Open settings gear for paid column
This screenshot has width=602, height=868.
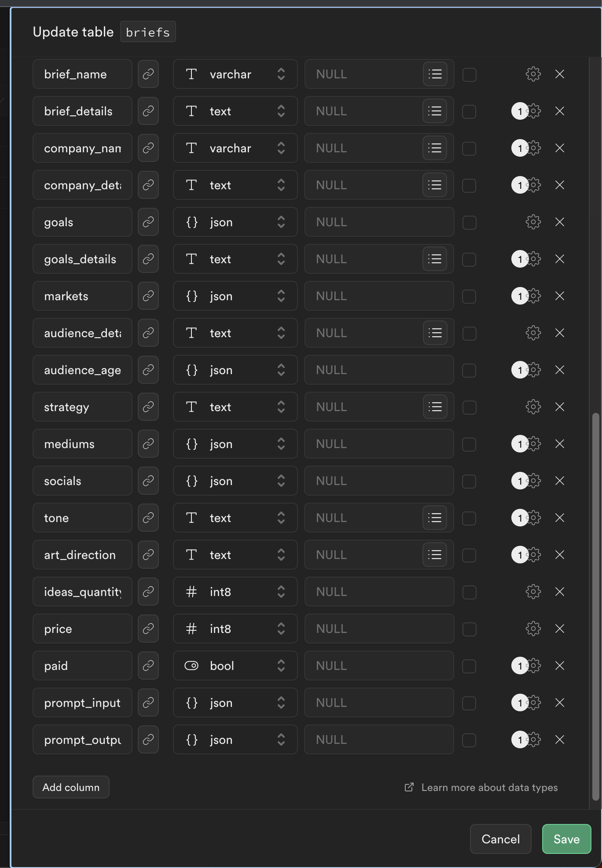(x=533, y=666)
